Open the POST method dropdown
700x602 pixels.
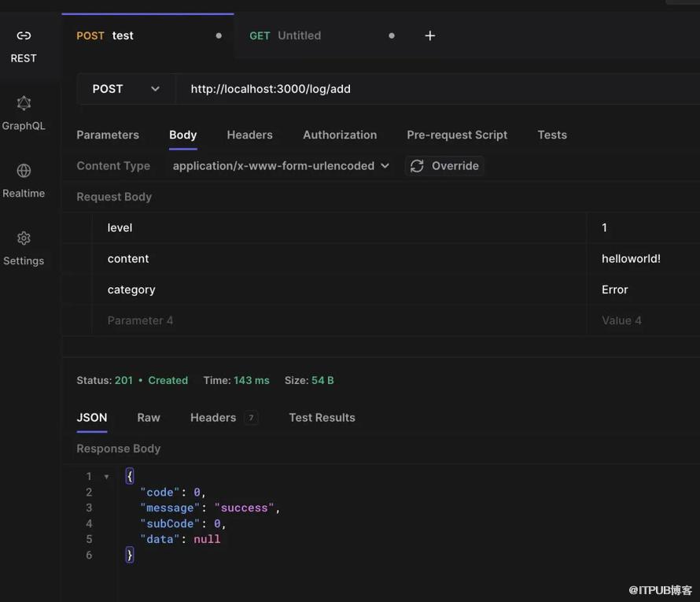[126, 89]
